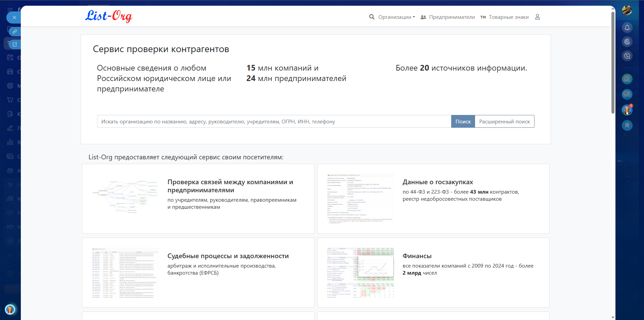Image resolution: width=644 pixels, height=320 pixels.
Task: Click the Финансы card heading
Action: tap(417, 256)
